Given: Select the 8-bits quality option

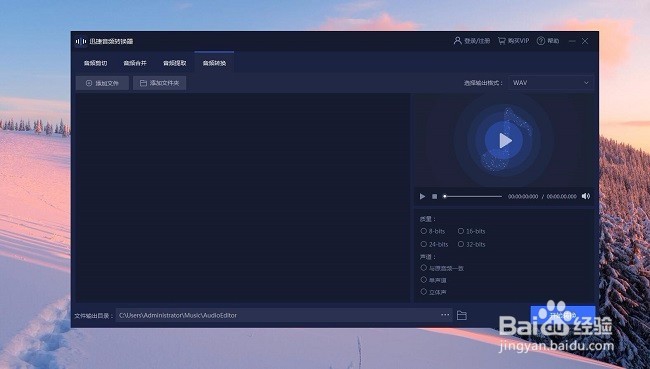Looking at the screenshot, I should coord(433,231).
